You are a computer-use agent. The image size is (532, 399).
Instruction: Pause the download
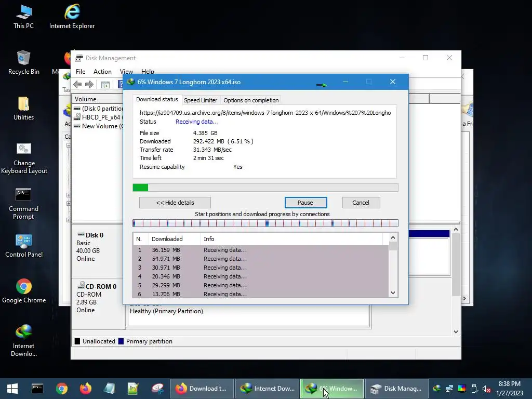pos(305,203)
